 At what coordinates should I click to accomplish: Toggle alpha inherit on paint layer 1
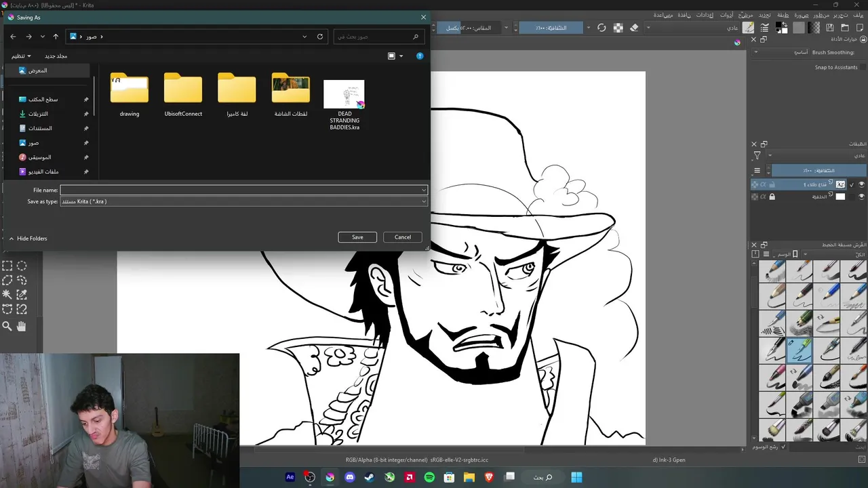(x=763, y=184)
